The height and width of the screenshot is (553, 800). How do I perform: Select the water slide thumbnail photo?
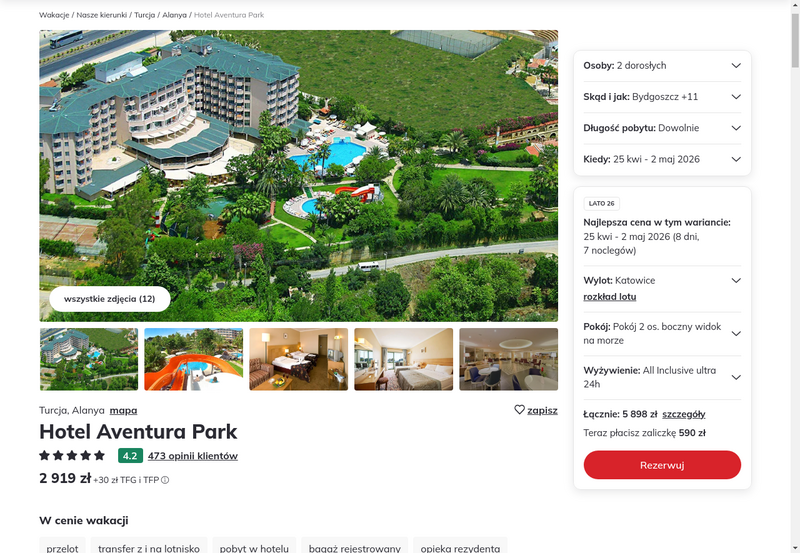193,359
